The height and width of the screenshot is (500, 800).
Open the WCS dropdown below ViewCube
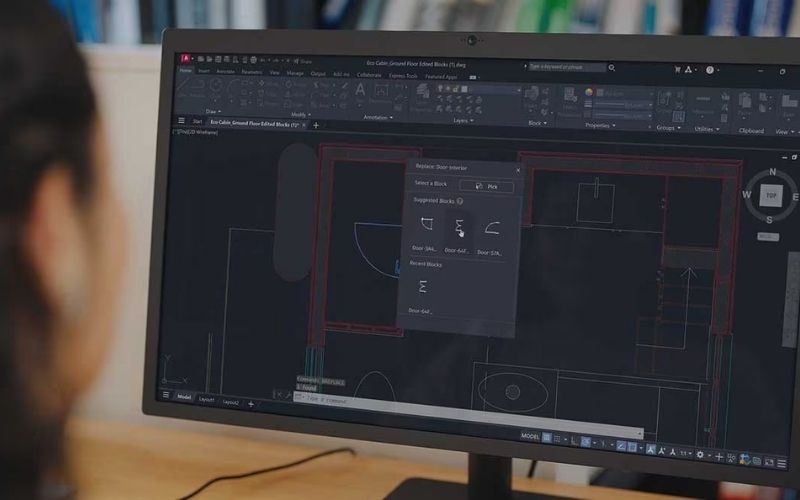pos(768,237)
